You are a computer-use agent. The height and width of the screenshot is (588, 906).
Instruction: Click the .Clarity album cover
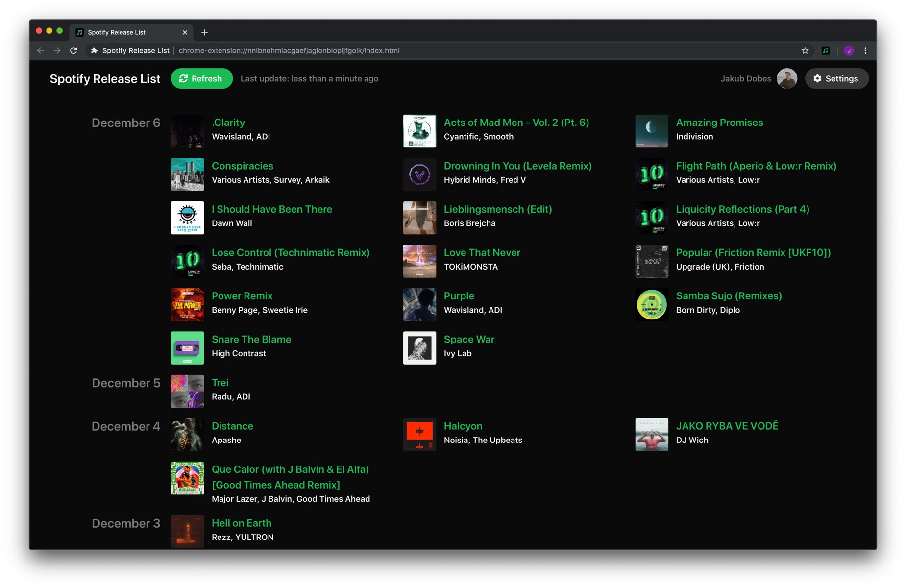point(187,131)
